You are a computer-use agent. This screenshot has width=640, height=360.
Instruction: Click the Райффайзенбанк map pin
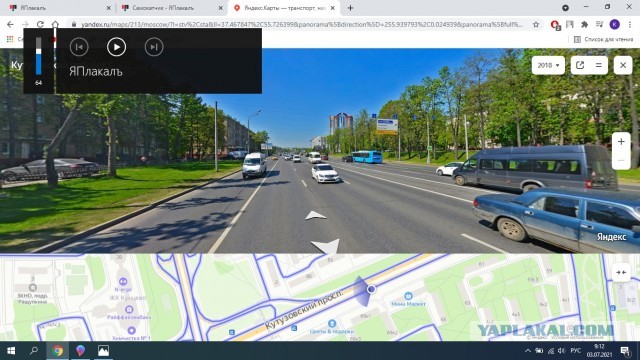[x=129, y=309]
